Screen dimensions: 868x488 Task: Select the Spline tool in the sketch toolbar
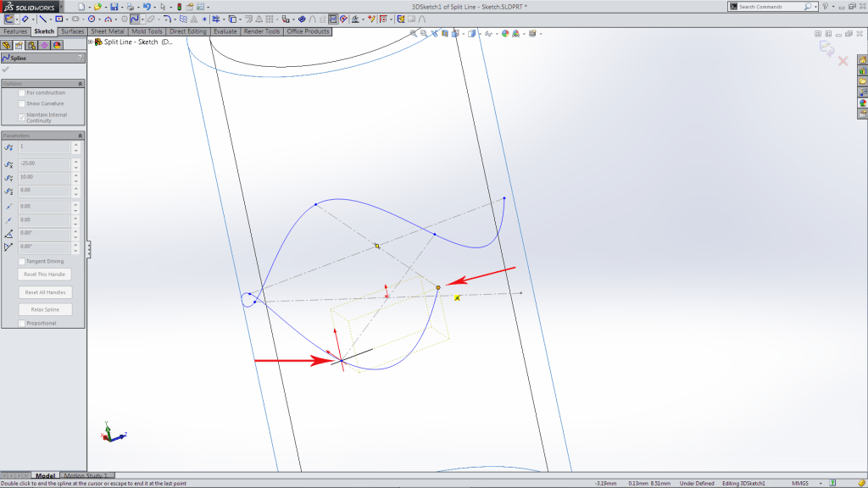(x=136, y=18)
